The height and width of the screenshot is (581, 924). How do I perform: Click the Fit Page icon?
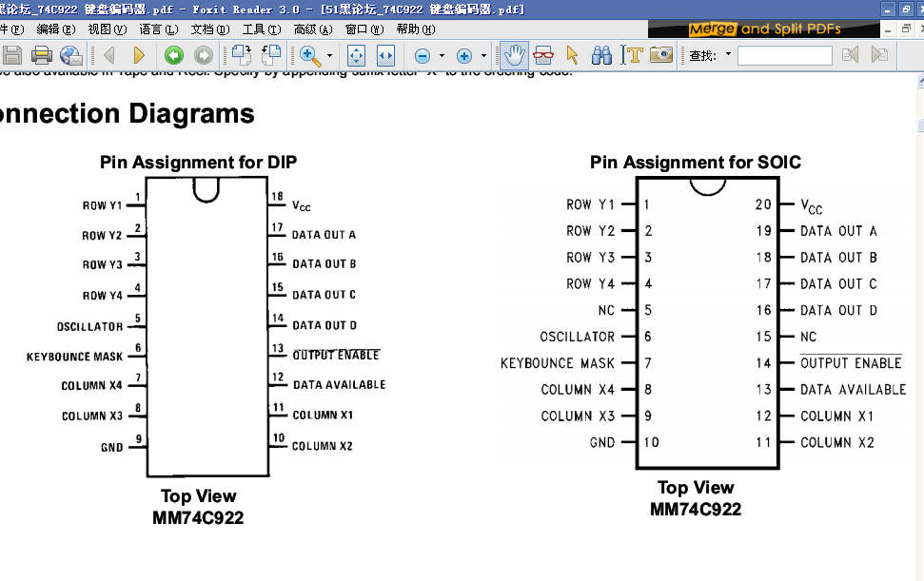[x=356, y=55]
